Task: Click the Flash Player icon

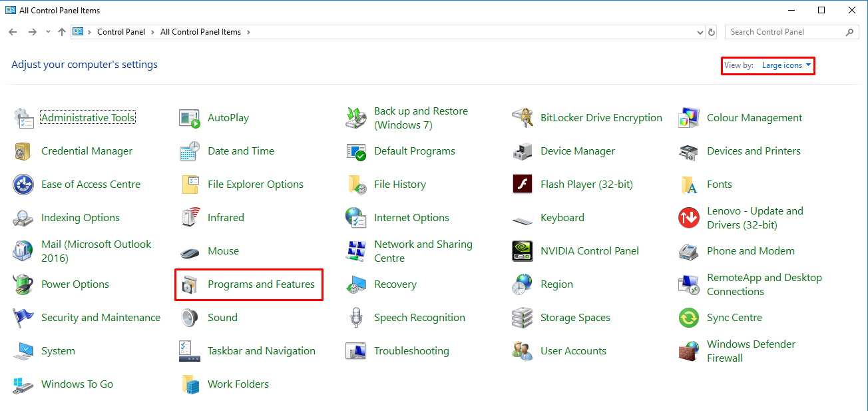Action: point(523,185)
